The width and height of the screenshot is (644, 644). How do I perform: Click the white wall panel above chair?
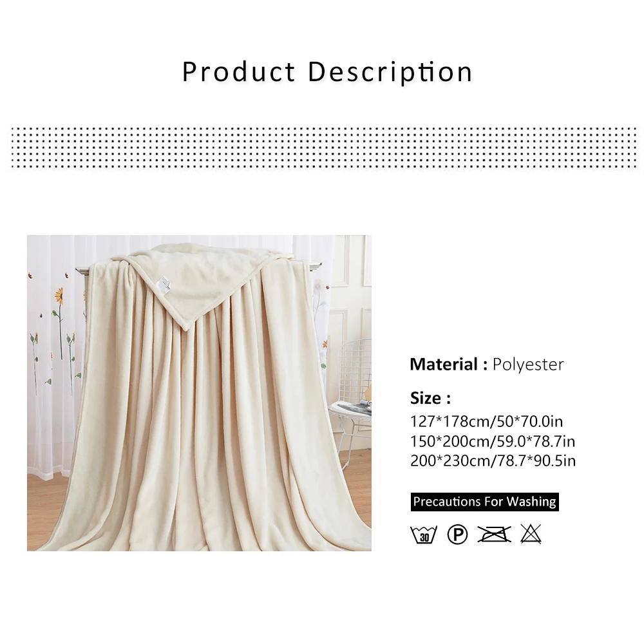341,260
